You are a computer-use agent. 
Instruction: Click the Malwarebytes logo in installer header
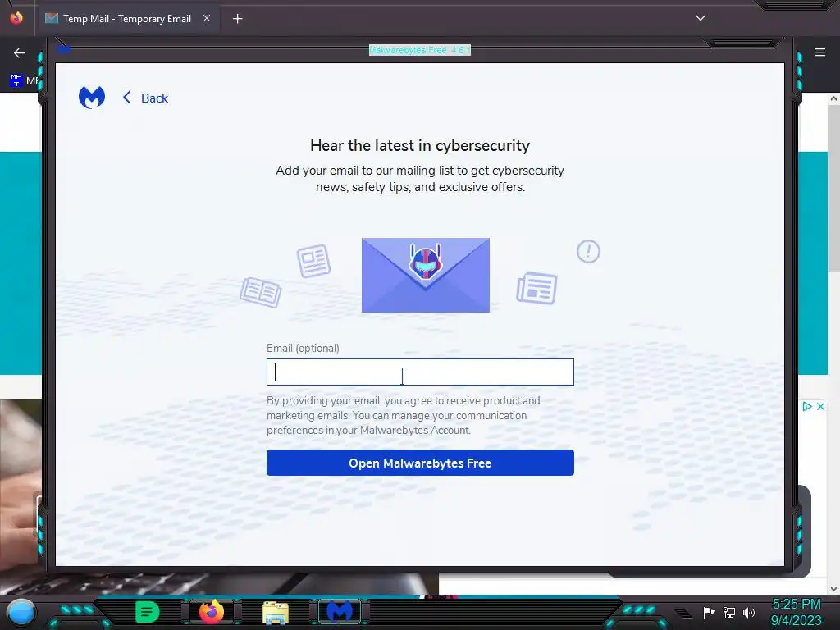point(92,98)
